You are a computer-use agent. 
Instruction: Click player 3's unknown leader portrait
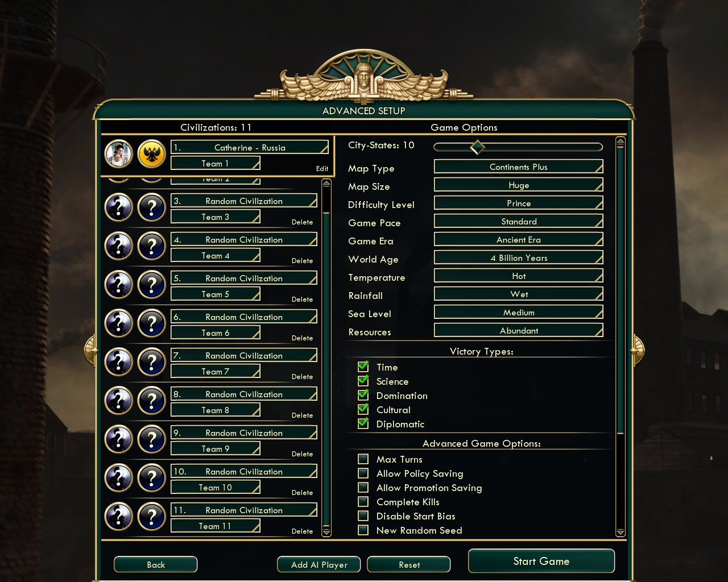pyautogui.click(x=119, y=208)
